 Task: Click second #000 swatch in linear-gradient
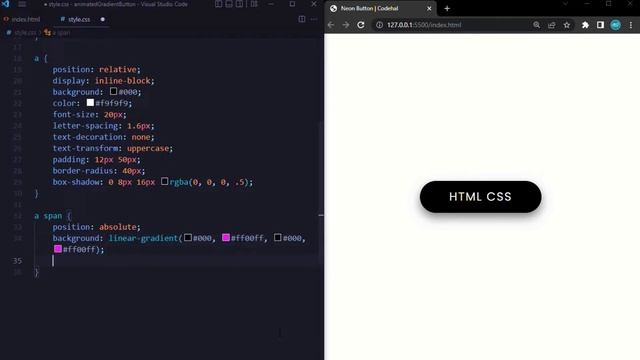[278, 237]
